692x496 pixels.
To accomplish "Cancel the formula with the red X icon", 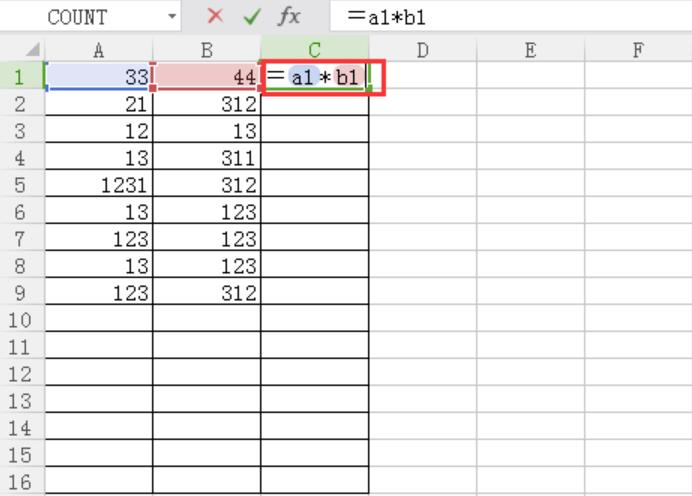I will click(x=215, y=16).
